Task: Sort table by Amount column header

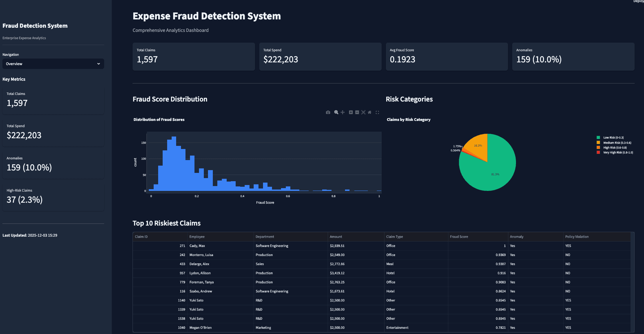Action: point(356,237)
